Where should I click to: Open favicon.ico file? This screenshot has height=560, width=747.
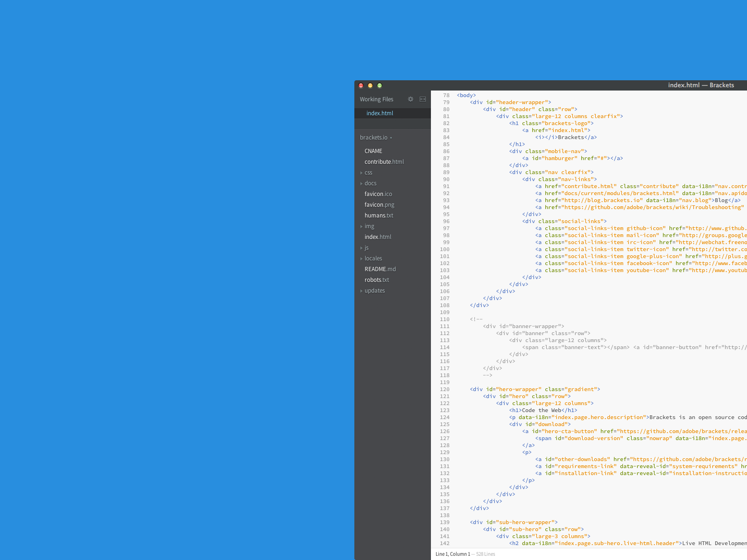coord(378,194)
